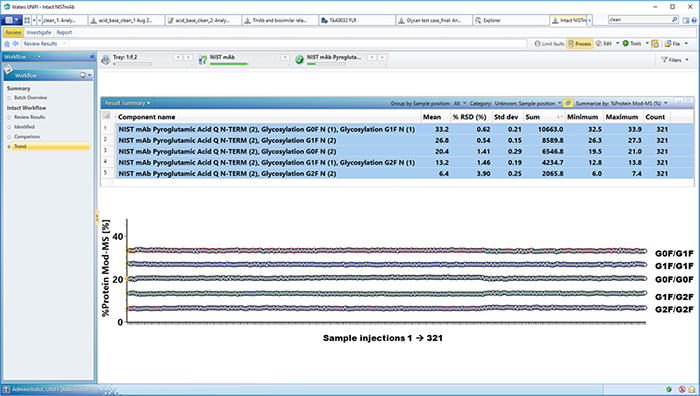Click the yellow highlighted icon next to Tools
This screenshot has height=396, width=700.
pos(655,44)
